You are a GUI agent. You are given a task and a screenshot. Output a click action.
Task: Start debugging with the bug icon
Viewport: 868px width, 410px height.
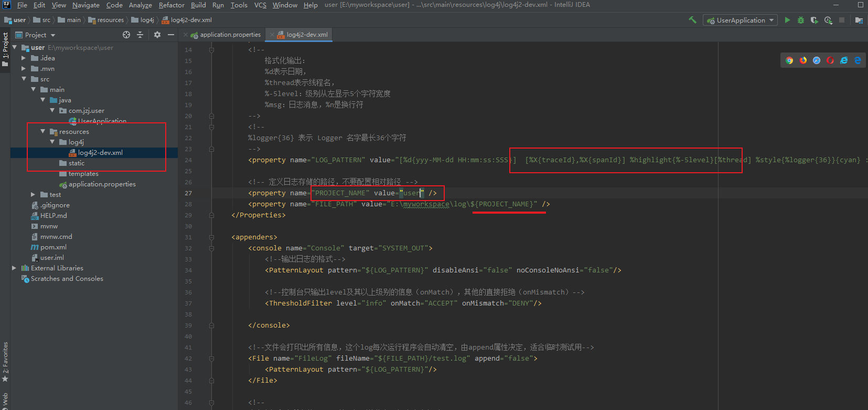tap(801, 20)
